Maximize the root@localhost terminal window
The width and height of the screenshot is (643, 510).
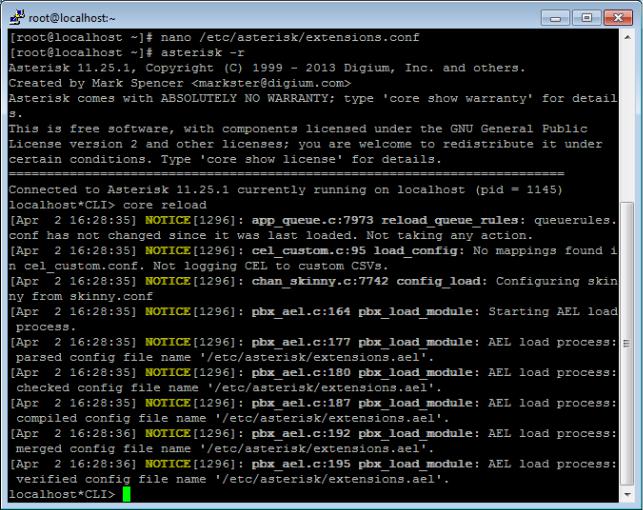tap(586, 18)
